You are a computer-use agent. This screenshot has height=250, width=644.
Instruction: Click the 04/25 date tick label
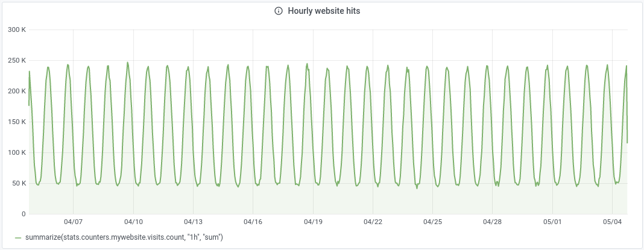point(432,222)
